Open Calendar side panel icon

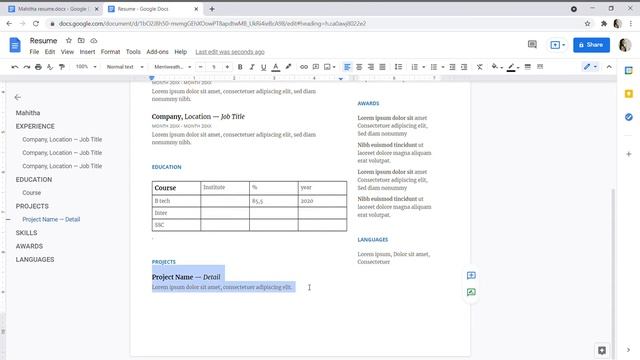click(629, 71)
